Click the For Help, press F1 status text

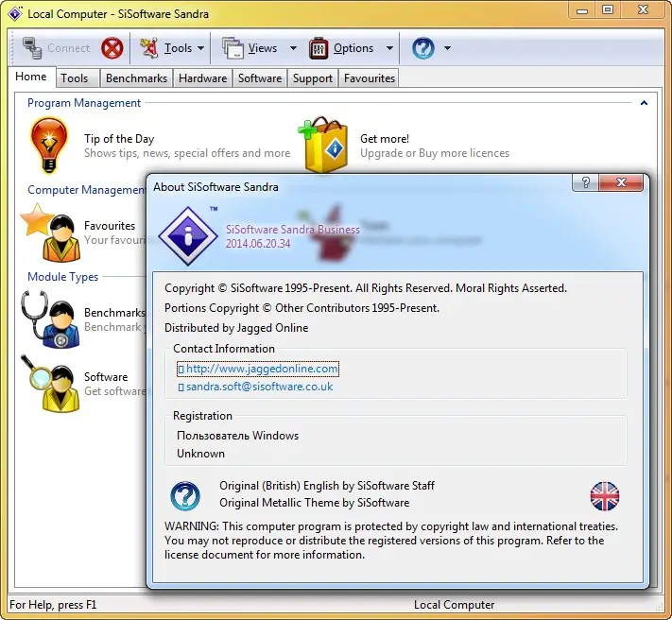point(53,605)
